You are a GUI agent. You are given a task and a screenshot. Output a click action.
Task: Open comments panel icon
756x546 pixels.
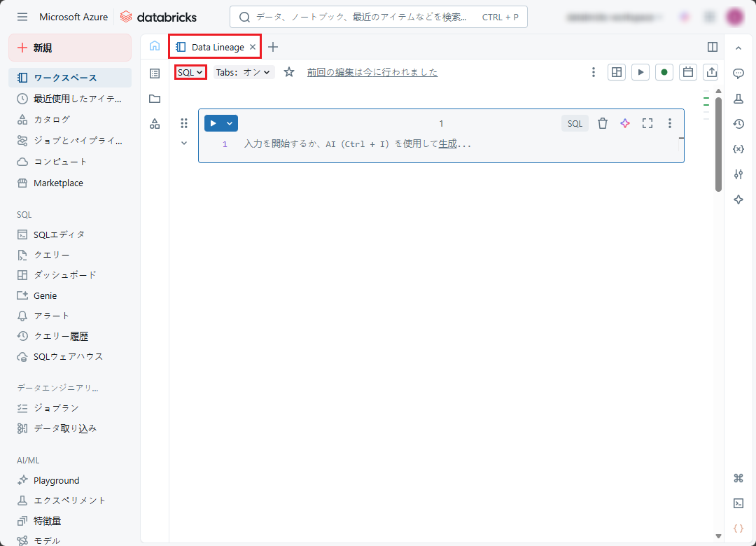[x=738, y=73]
